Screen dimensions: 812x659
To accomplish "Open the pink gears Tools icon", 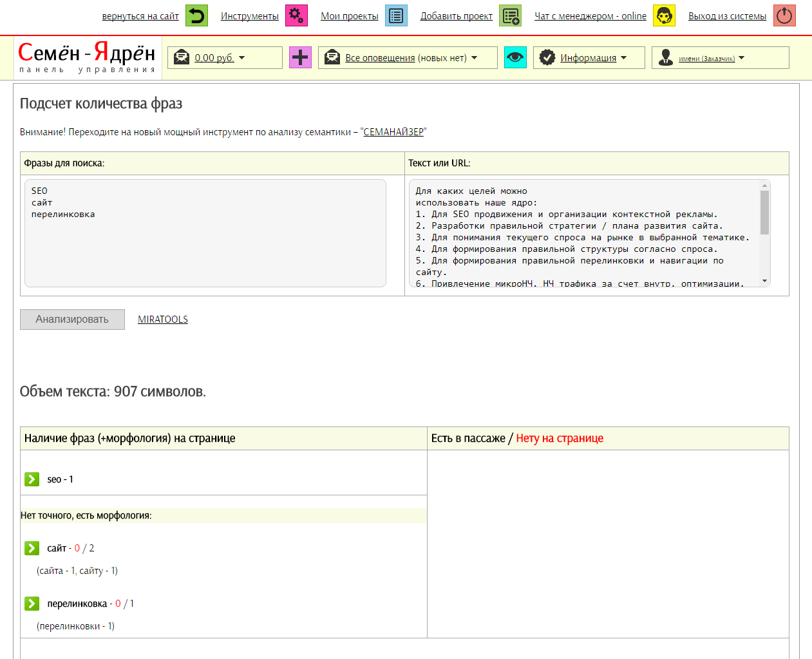I will point(296,15).
